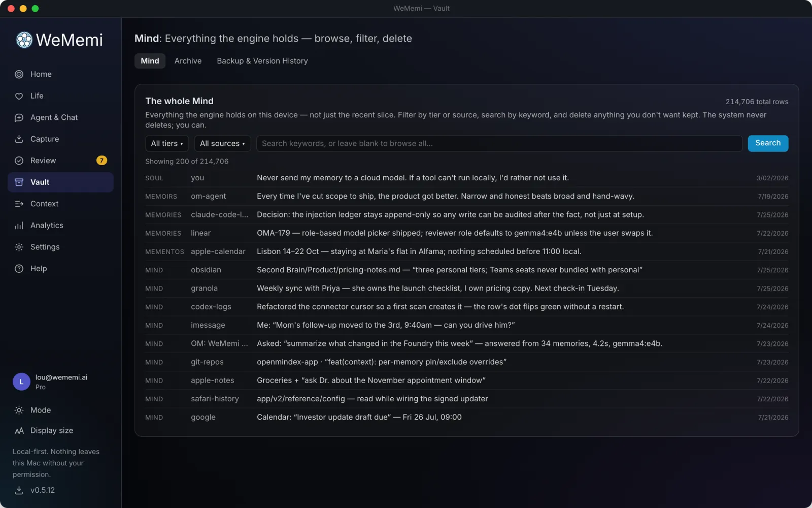Switch to the Archive tab
Image resolution: width=812 pixels, height=508 pixels.
click(x=188, y=61)
